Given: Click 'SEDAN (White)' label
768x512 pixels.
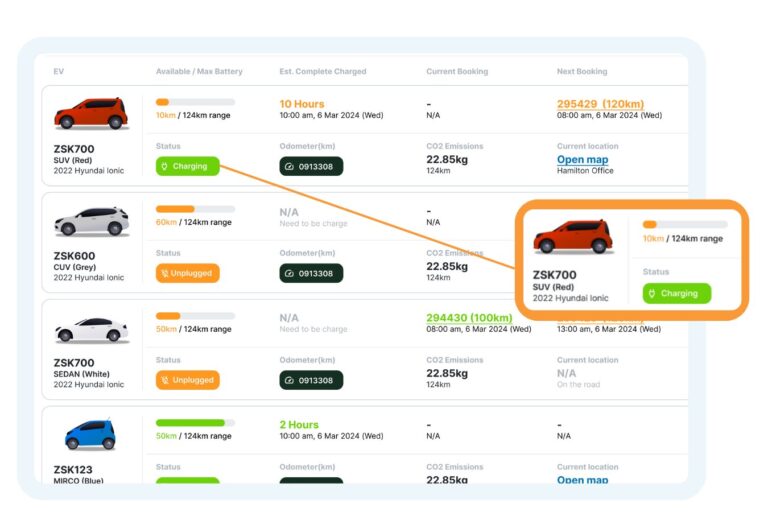Looking at the screenshot, I should (81, 374).
